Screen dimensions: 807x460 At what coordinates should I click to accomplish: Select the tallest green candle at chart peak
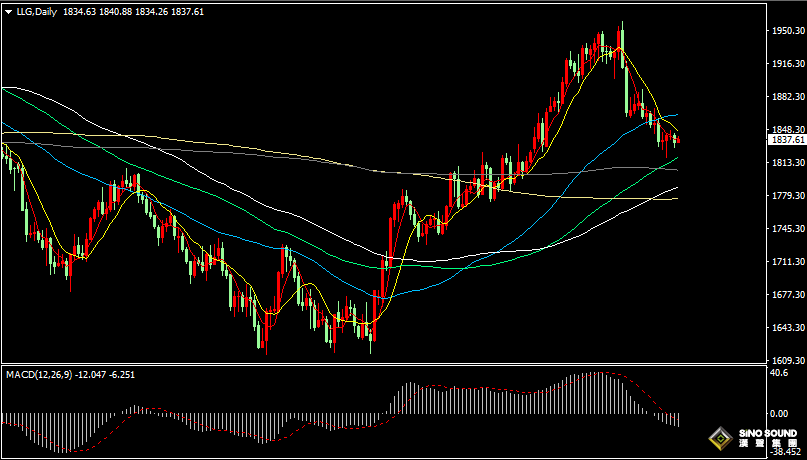[622, 45]
